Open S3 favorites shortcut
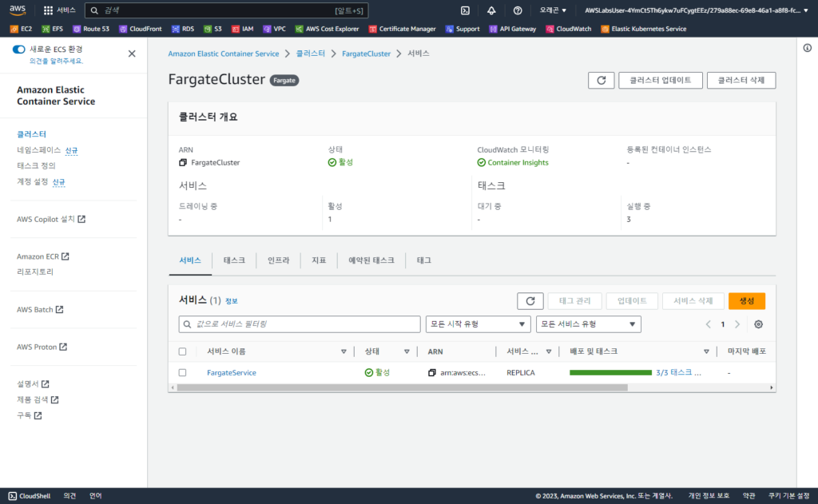818x504 pixels. (212, 30)
